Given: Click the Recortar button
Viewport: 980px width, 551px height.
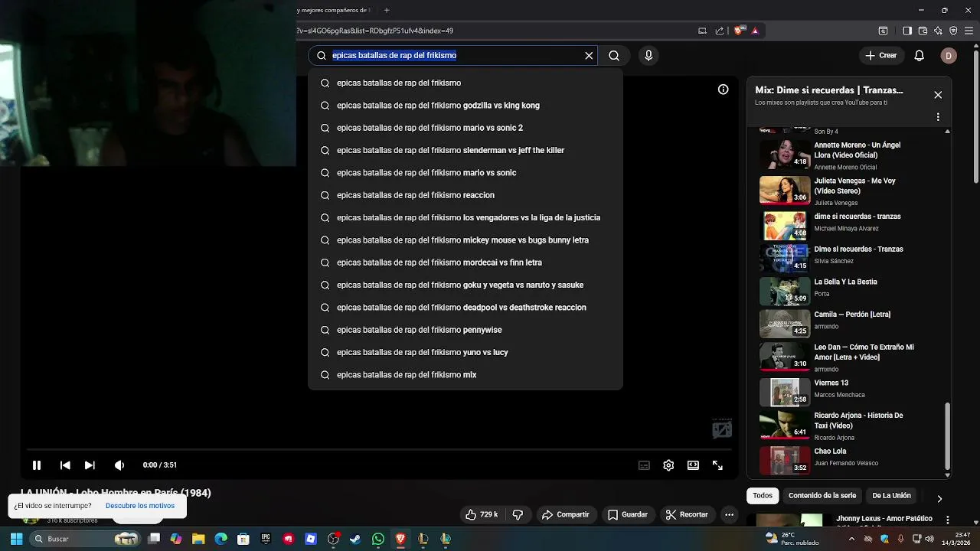Looking at the screenshot, I should [x=686, y=514].
